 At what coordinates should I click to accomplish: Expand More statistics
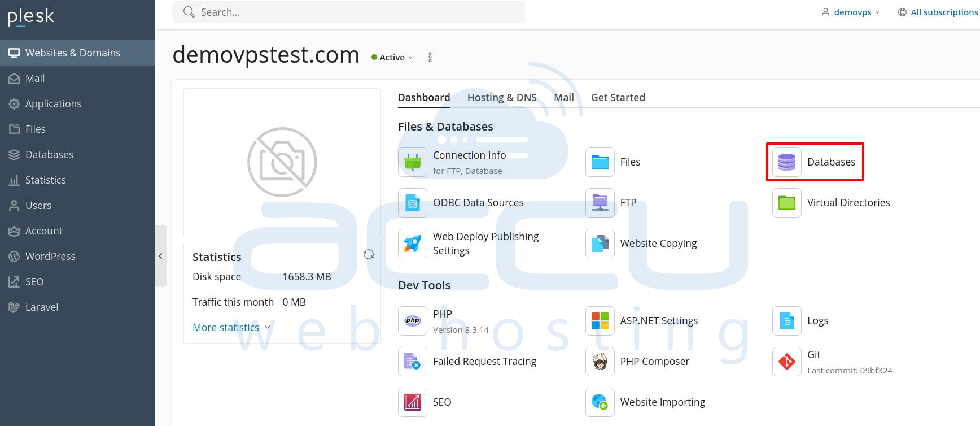(x=232, y=328)
